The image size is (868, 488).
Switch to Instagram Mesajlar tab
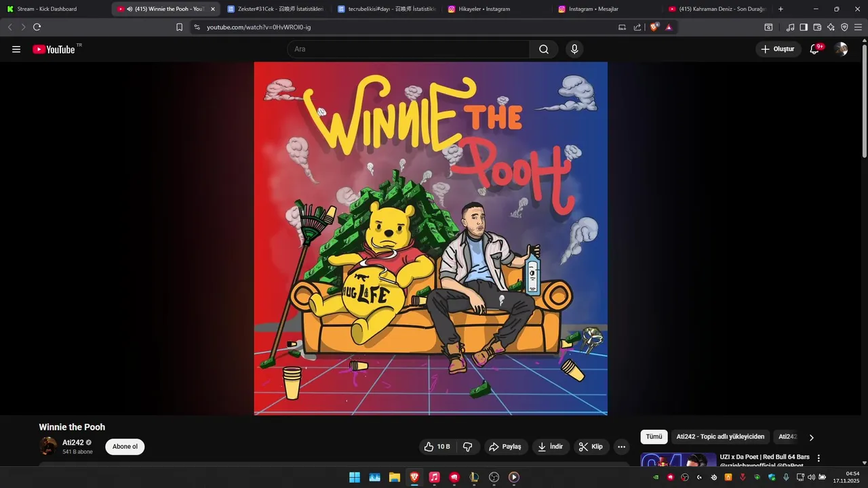click(x=608, y=9)
